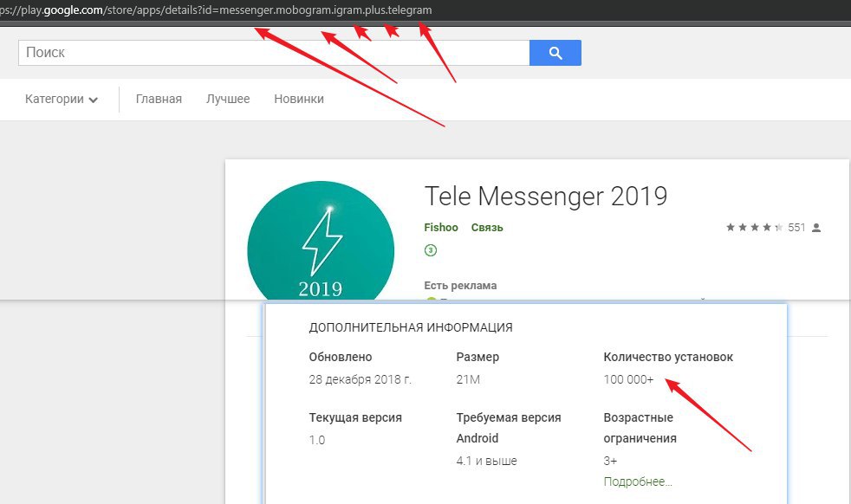Viewport: 851px width, 504px height.
Task: Click the Есть реклама label
Action: [460, 286]
